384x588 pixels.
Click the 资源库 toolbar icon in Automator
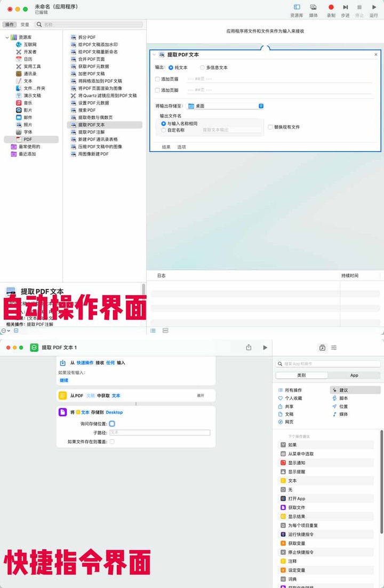[x=297, y=7]
